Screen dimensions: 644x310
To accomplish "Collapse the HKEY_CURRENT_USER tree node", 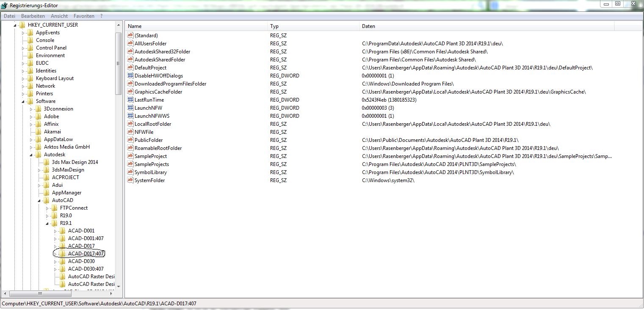I will point(16,25).
